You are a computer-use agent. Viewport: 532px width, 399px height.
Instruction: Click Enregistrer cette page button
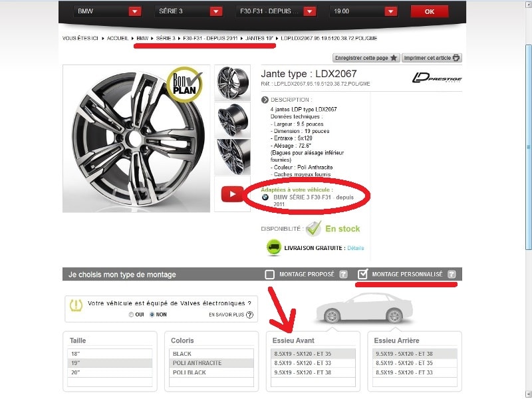pyautogui.click(x=366, y=58)
